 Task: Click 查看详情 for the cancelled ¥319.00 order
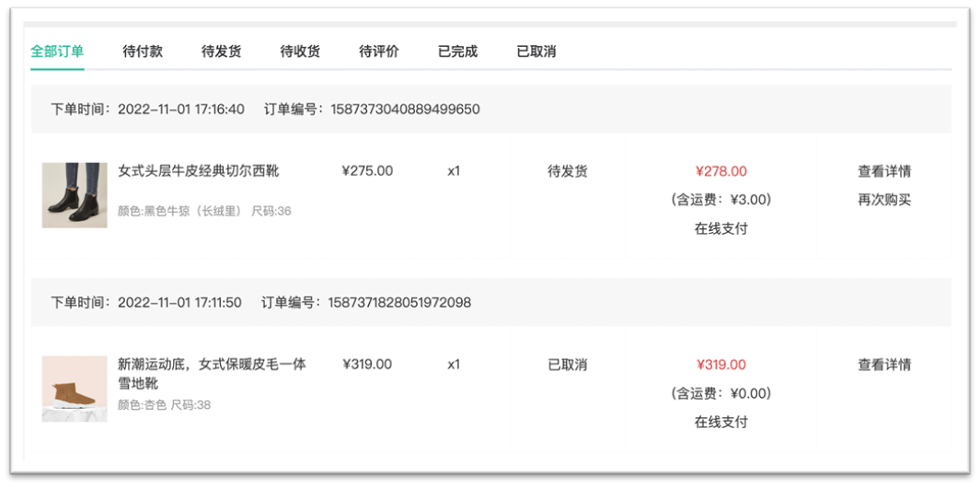point(884,365)
